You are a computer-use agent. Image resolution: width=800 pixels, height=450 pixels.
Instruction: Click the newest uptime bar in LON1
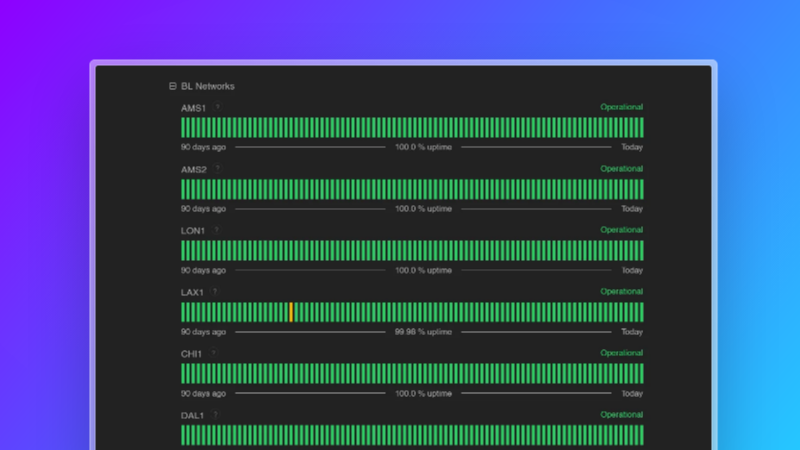click(x=641, y=250)
